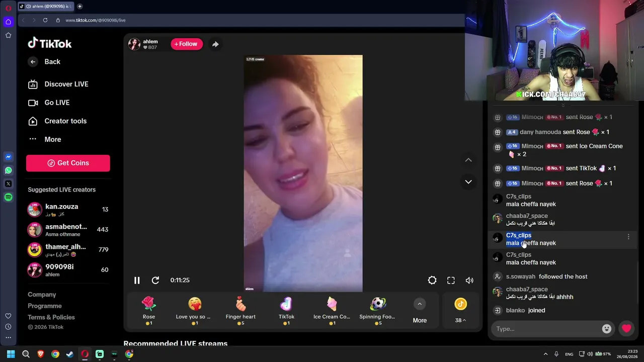Open the Opera menu logo in the sidebar
This screenshot has height=362, width=644.
point(8,8)
